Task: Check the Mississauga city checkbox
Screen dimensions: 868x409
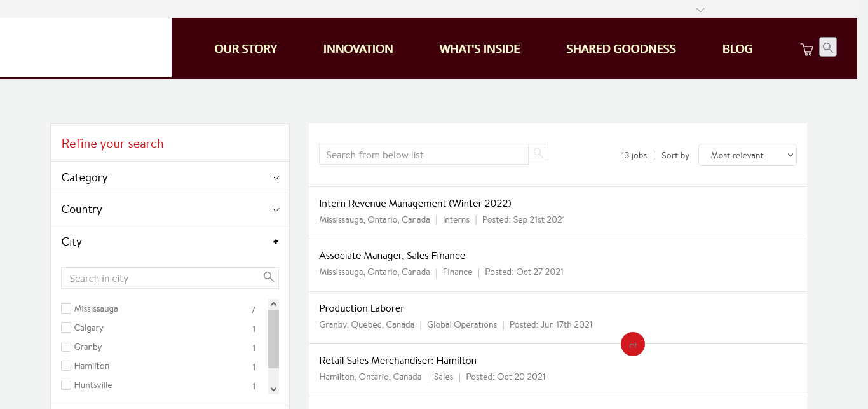Action: (66, 308)
